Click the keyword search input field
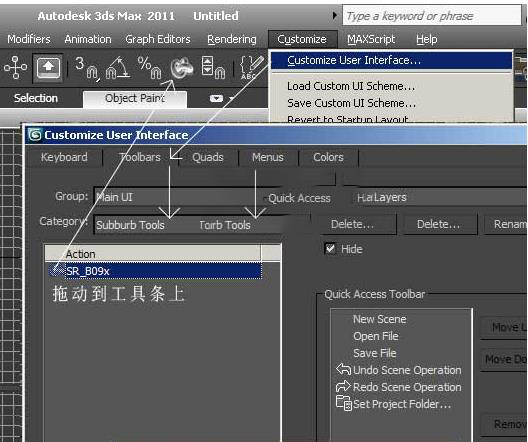Image resolution: width=528 pixels, height=442 pixels. click(x=432, y=15)
